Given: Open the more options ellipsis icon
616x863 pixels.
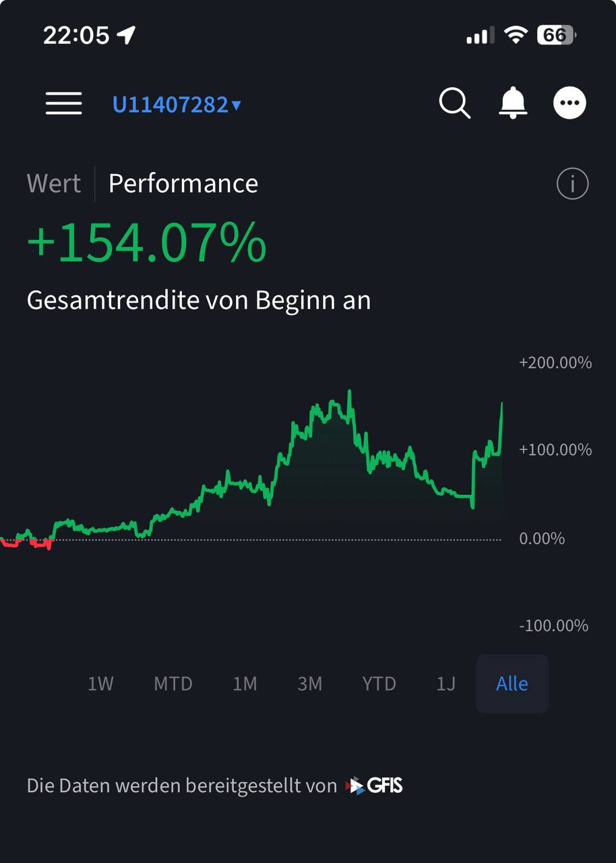Looking at the screenshot, I should point(569,103).
